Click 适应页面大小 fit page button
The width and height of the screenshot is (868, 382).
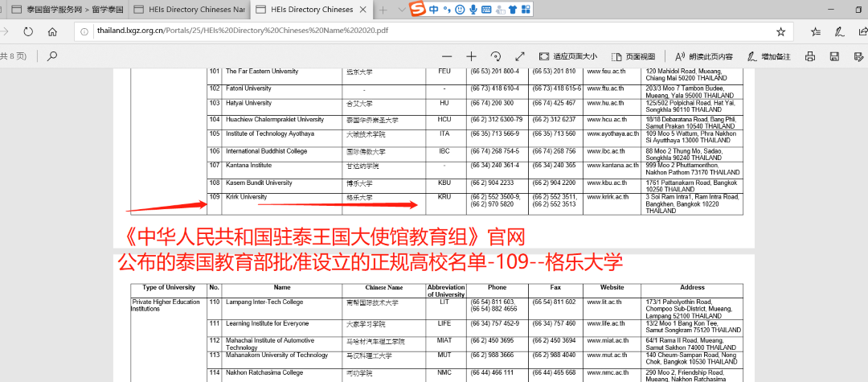568,56
